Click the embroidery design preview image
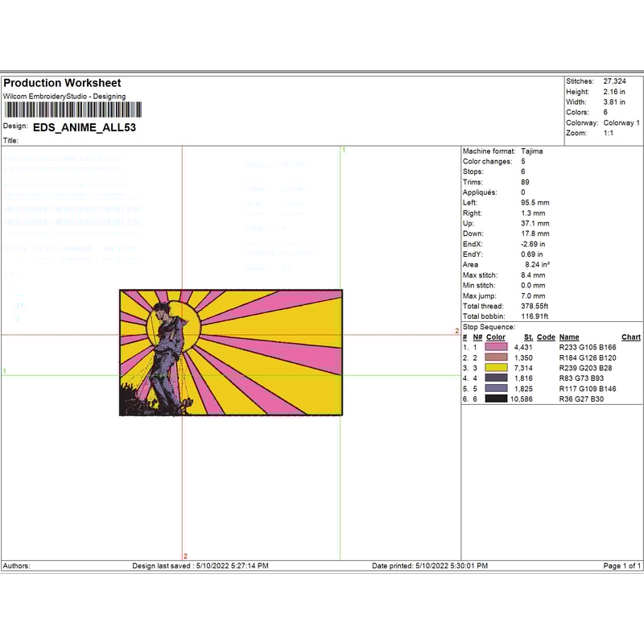 tap(231, 353)
